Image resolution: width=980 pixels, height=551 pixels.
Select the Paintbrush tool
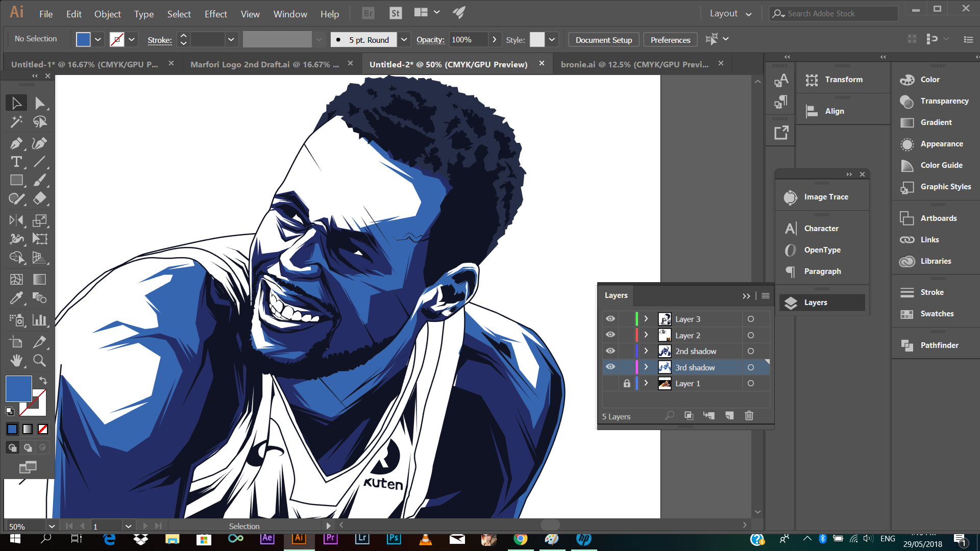pyautogui.click(x=40, y=180)
